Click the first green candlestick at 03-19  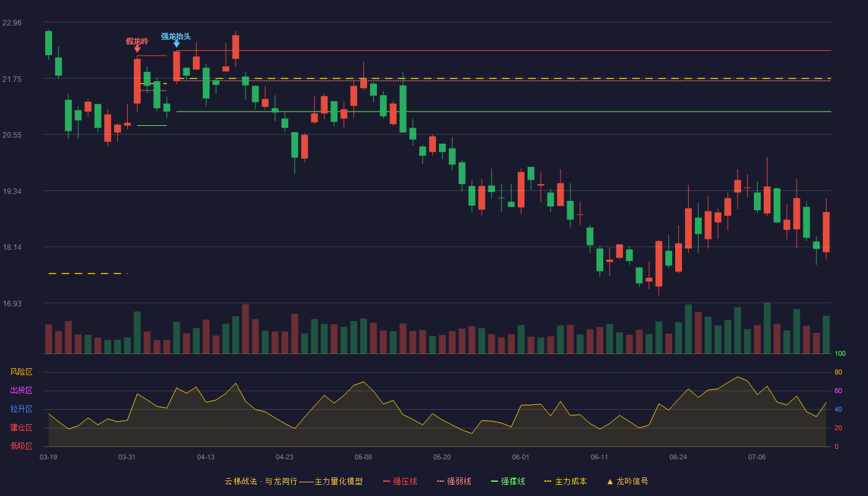click(x=48, y=43)
